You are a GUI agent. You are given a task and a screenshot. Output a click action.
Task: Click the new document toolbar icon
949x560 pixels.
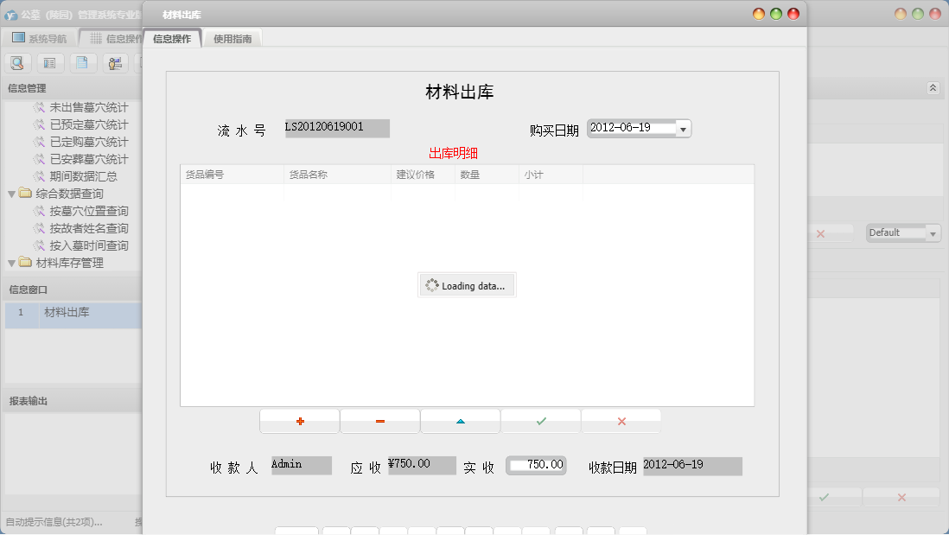click(82, 62)
